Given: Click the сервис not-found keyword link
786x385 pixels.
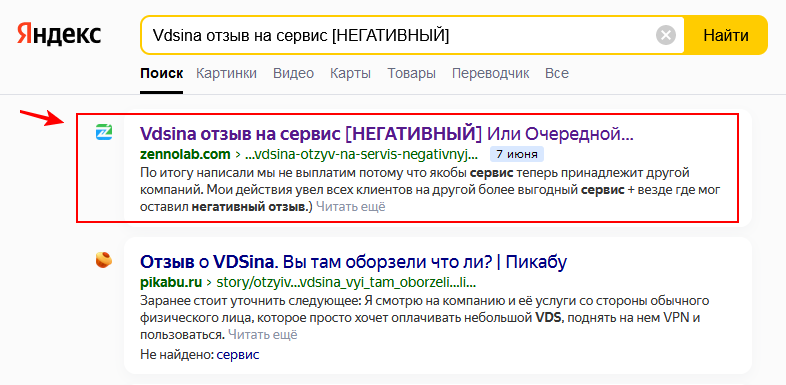Looking at the screenshot, I should (x=238, y=355).
